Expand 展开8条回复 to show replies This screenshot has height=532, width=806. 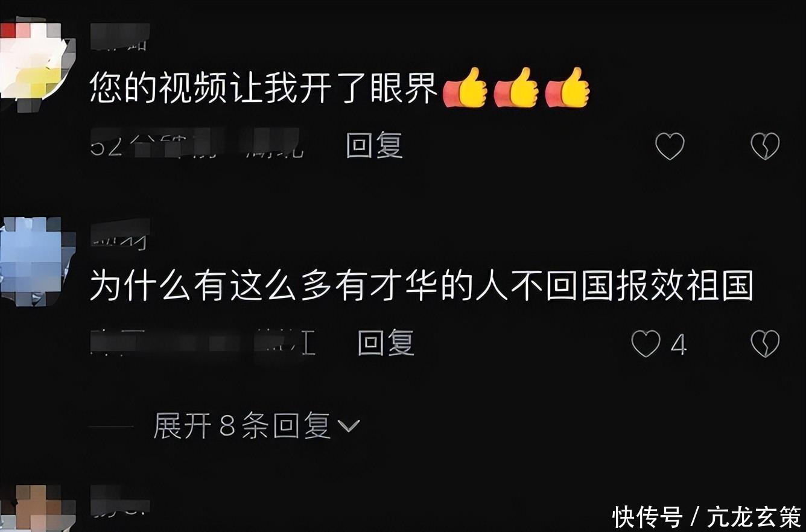coord(256,426)
